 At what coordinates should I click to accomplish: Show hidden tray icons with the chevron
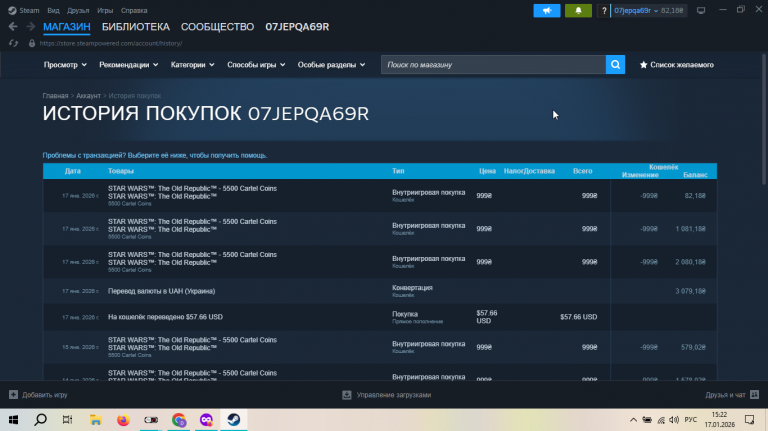pos(633,420)
